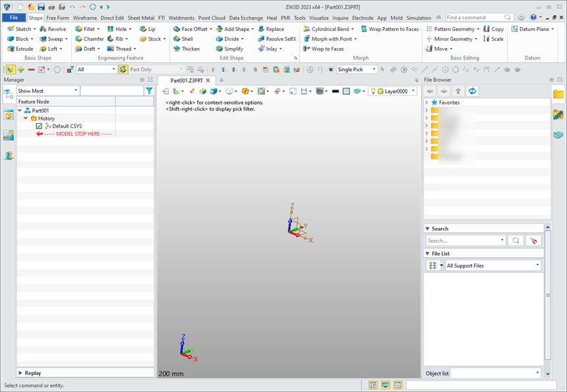The width and height of the screenshot is (567, 392).
Task: Switch to the Simulation tab
Action: [419, 18]
